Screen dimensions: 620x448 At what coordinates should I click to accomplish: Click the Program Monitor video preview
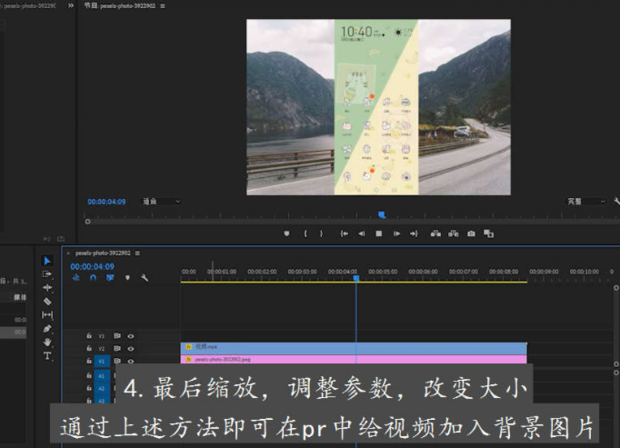(x=378, y=107)
